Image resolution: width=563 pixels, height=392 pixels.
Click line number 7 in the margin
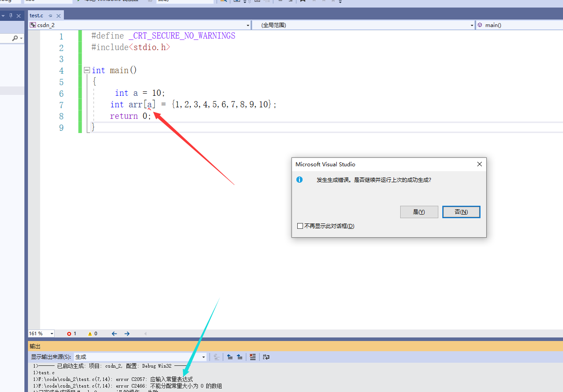61,105
